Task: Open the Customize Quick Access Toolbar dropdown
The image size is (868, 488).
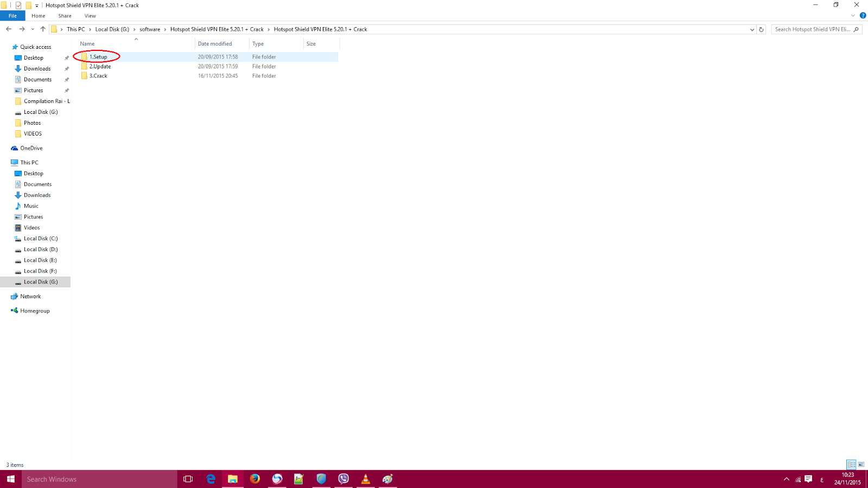Action: pyautogui.click(x=37, y=5)
